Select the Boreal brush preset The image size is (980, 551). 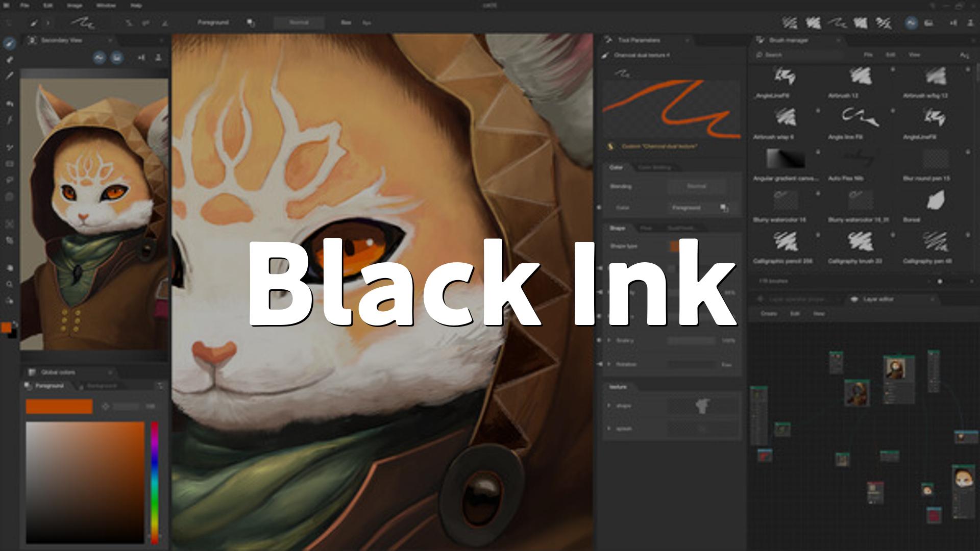tap(935, 207)
